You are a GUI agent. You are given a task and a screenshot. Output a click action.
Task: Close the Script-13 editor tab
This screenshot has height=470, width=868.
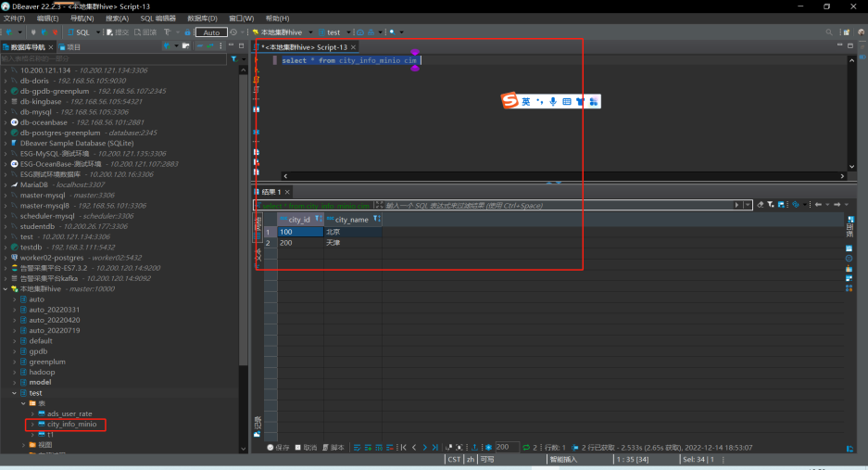353,47
